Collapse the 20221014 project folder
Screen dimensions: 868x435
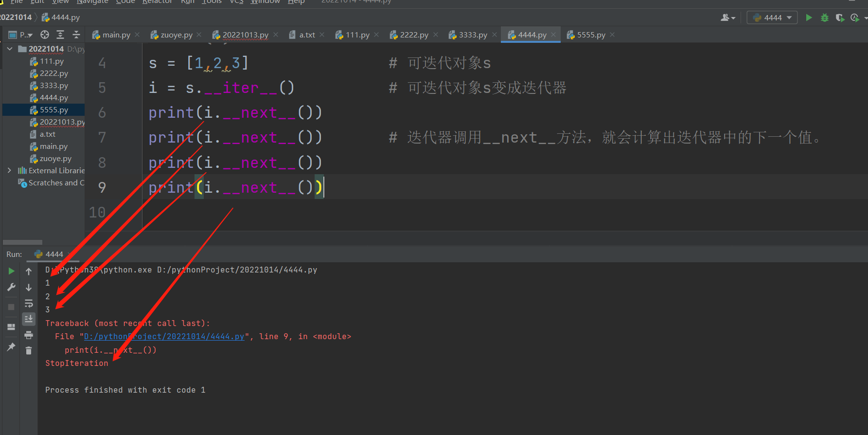pos(10,49)
